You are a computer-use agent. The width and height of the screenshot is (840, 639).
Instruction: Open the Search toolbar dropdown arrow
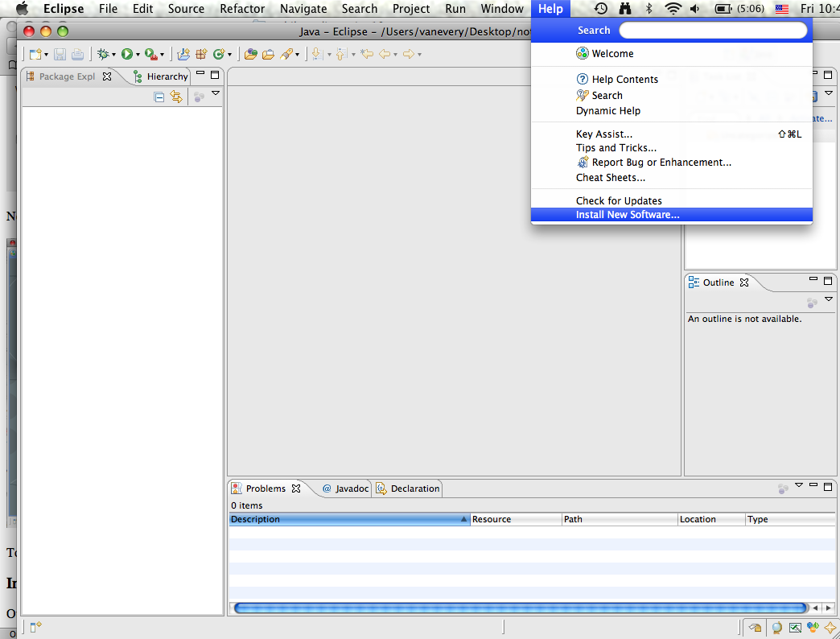[x=298, y=55]
